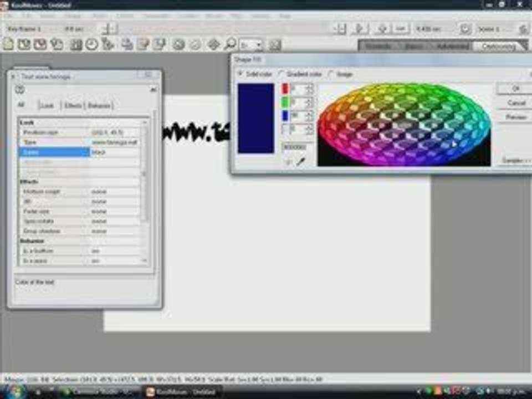Click the red channel value field
This screenshot has width=532, height=399.
click(298, 89)
